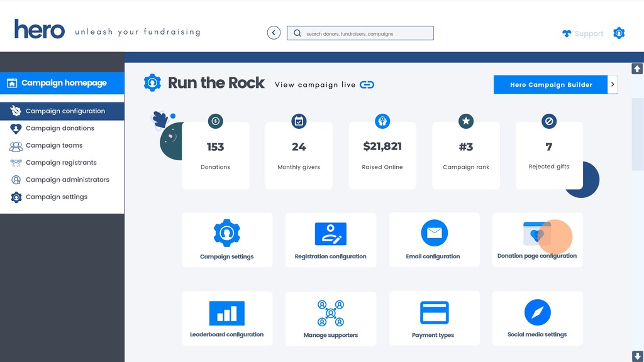This screenshot has width=644, height=362.
Task: Click the chain link icon
Action: click(367, 85)
